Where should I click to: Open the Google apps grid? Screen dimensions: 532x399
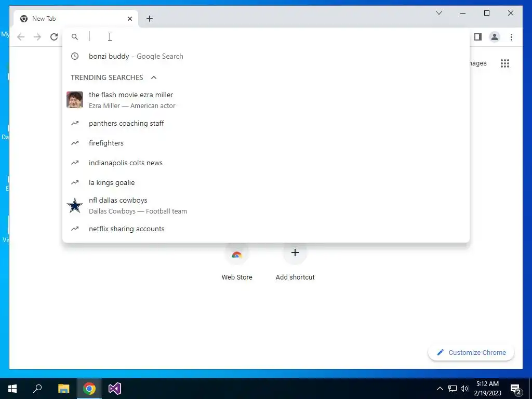505,63
